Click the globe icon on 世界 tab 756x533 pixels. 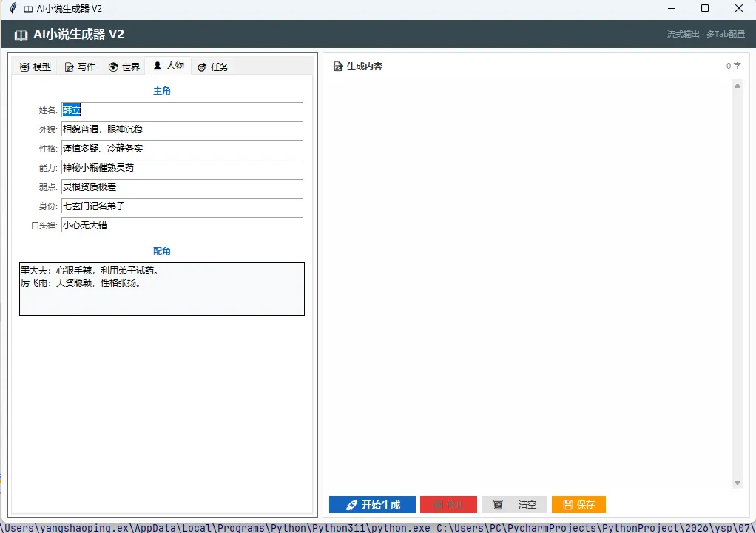[x=113, y=67]
